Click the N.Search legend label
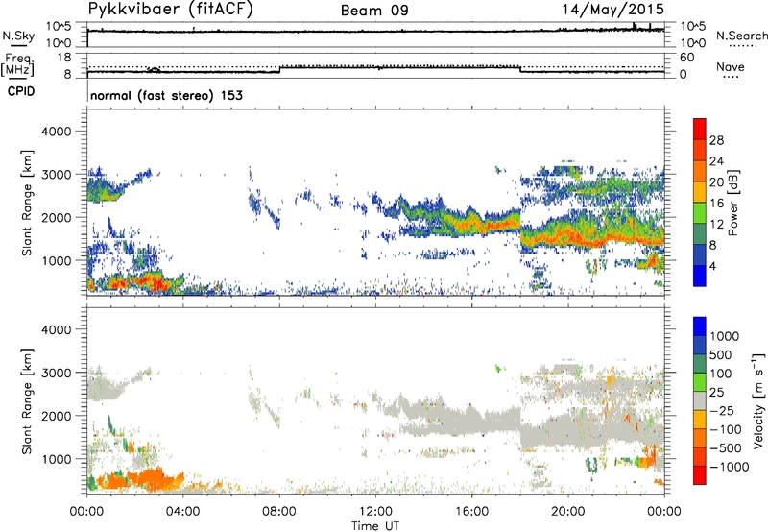 pyautogui.click(x=741, y=36)
